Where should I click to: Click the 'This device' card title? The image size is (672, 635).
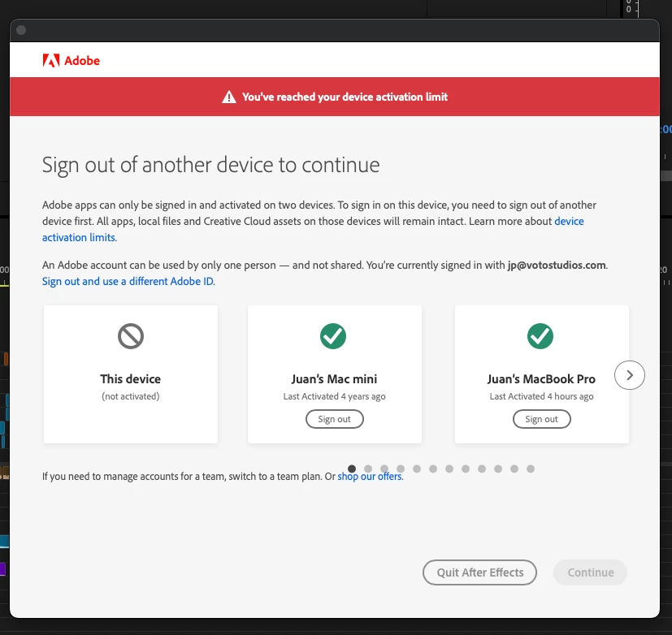131,379
